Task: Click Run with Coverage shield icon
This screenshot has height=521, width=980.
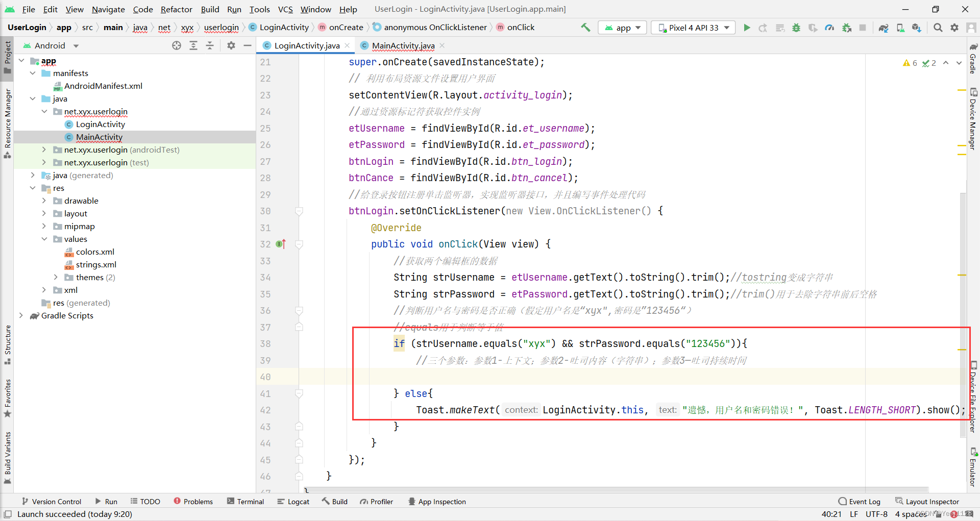Action: click(813, 28)
